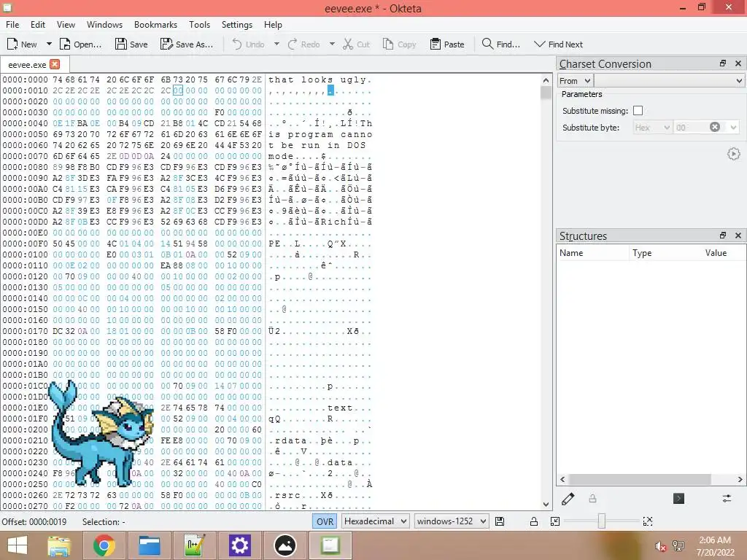This screenshot has width=747, height=560.
Task: Click muted volume icon in system tray
Action: (660, 546)
